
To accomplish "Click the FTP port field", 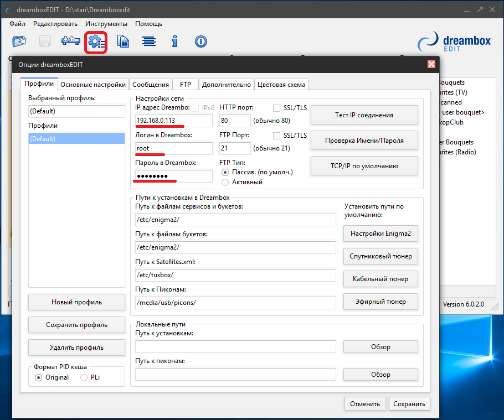I will point(235,148).
